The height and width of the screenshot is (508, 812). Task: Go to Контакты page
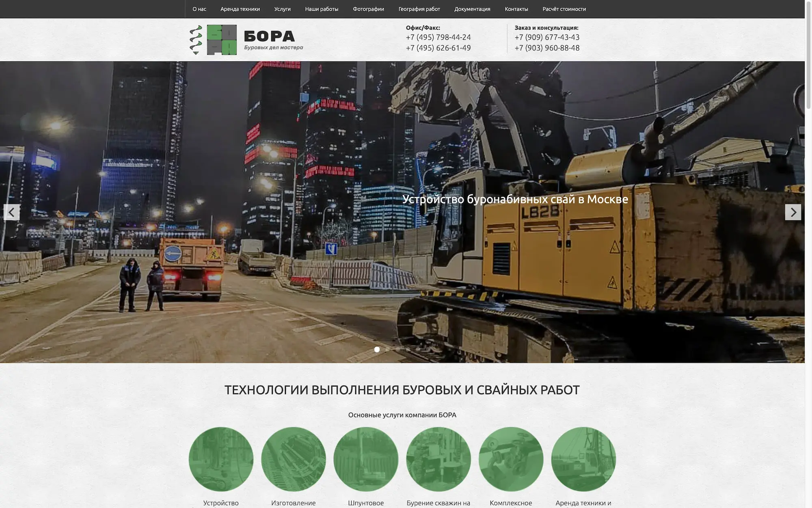(x=516, y=9)
